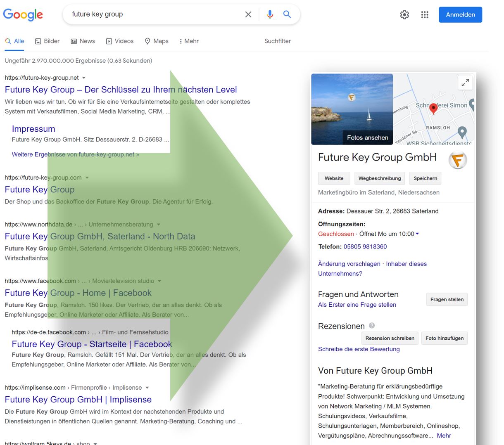Open the 'Future Key Group' .com result
This screenshot has height=445, width=504.
click(40, 189)
